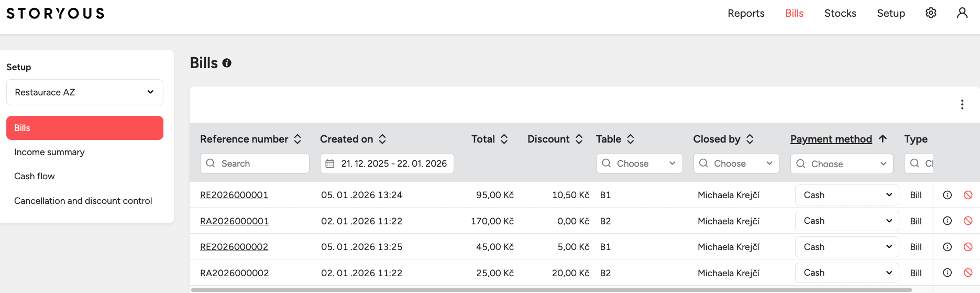Sort by Reference number arrows
This screenshot has width=980, height=293.
tap(298, 139)
